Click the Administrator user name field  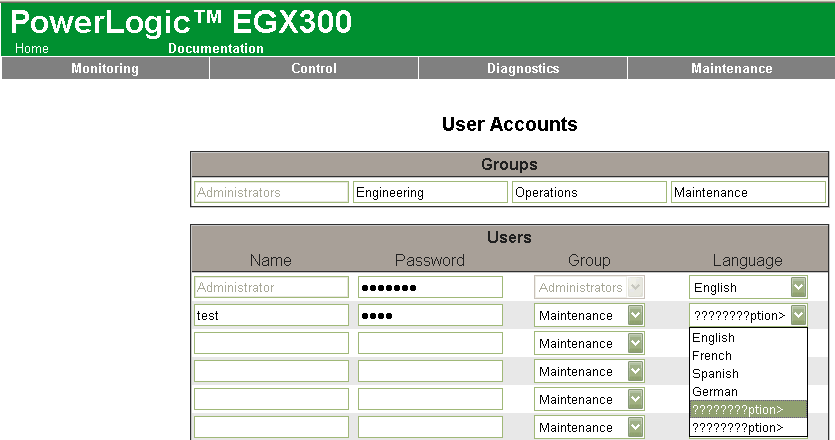(x=271, y=287)
